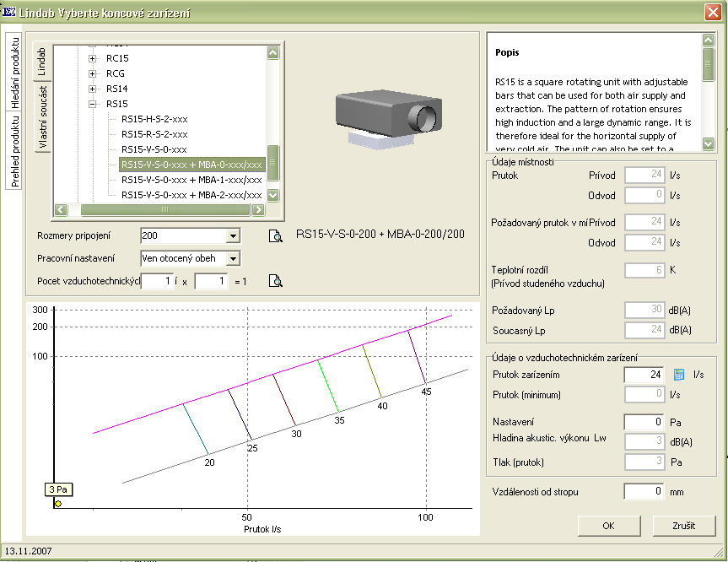Click the 20 dB curve label on chart
The width and height of the screenshot is (728, 562).
[x=209, y=462]
